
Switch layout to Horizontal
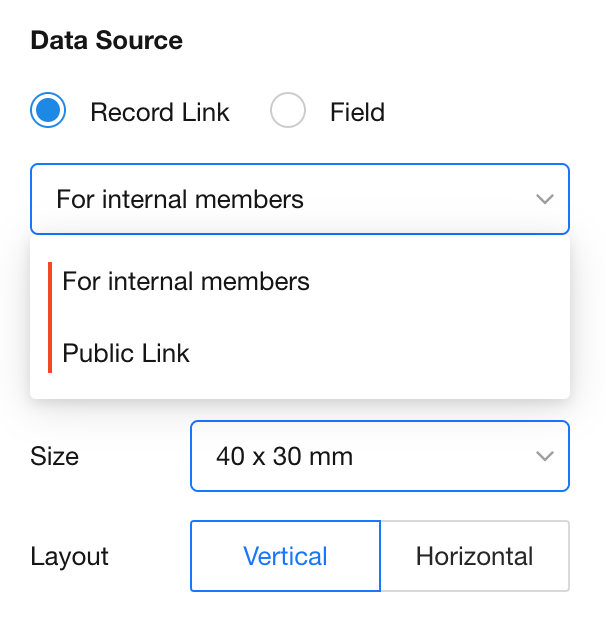[474, 556]
